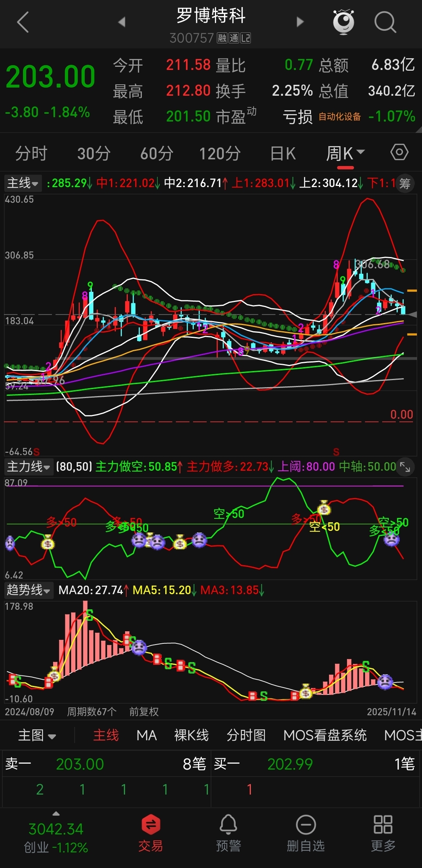Switch to 日K tab
The width and height of the screenshot is (422, 868).
pos(283,153)
